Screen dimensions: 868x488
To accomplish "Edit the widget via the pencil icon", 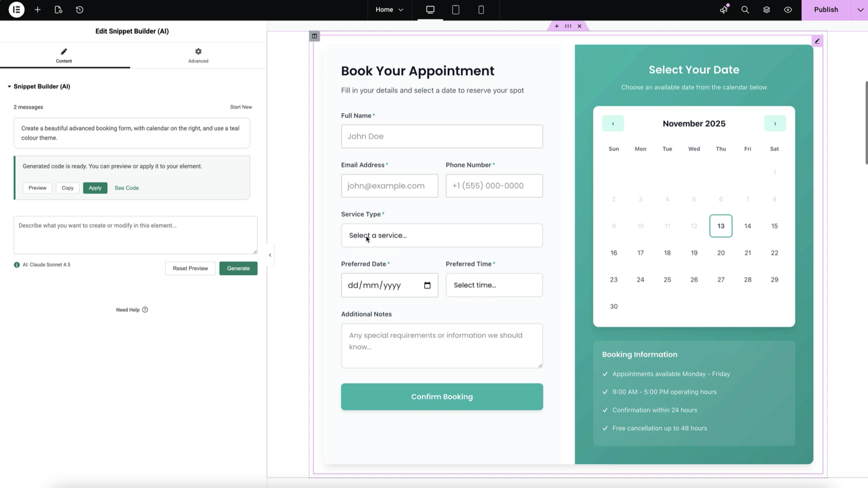I will [x=818, y=41].
